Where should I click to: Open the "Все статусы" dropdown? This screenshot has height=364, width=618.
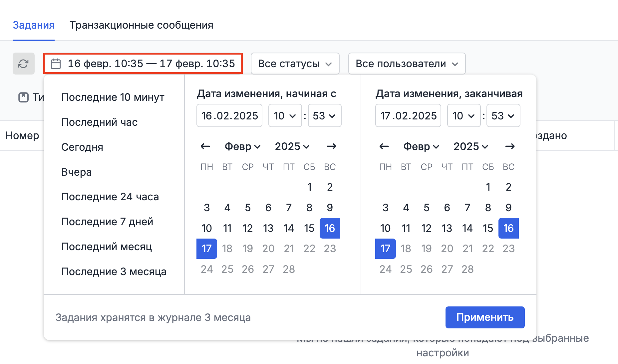295,64
